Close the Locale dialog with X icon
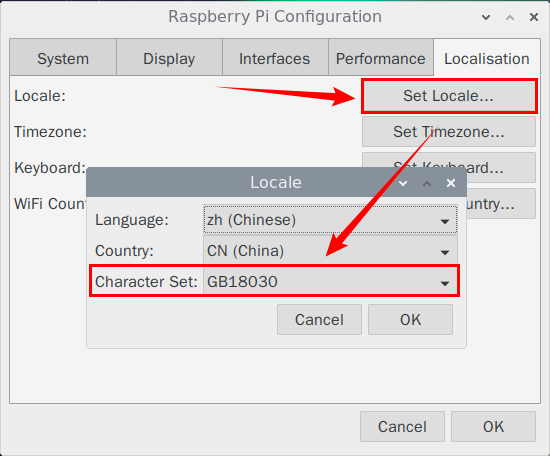Image resolution: width=550 pixels, height=456 pixels. [451, 183]
